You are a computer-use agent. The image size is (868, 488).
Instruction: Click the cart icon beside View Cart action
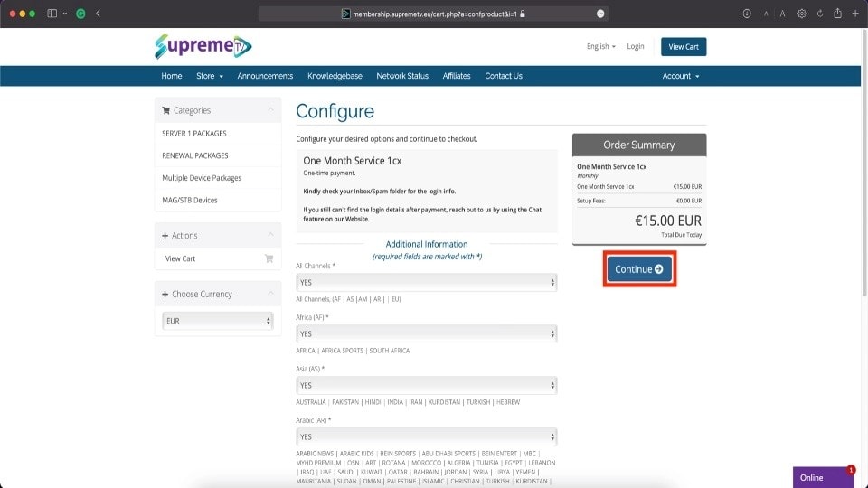[x=269, y=258]
